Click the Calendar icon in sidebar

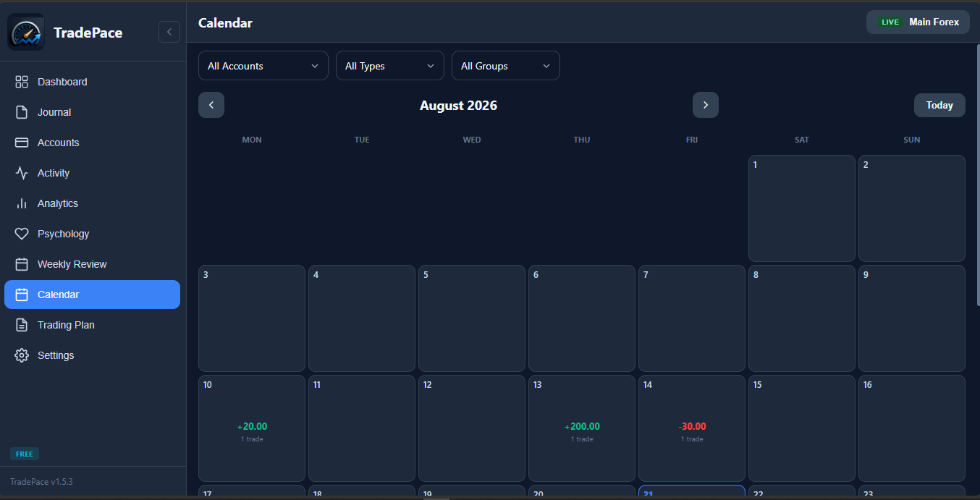22,295
